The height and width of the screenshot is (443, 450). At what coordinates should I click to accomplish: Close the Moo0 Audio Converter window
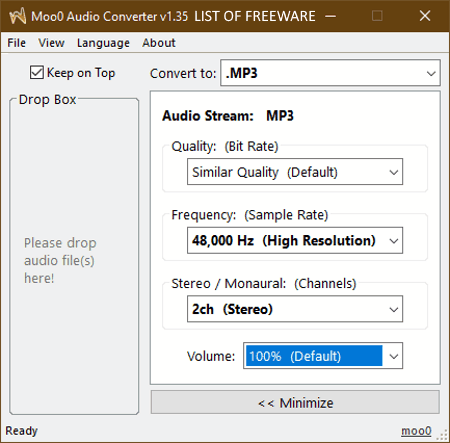click(425, 16)
